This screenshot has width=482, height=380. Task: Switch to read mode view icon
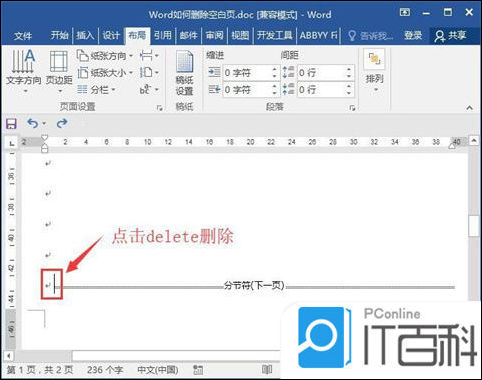pos(267,369)
